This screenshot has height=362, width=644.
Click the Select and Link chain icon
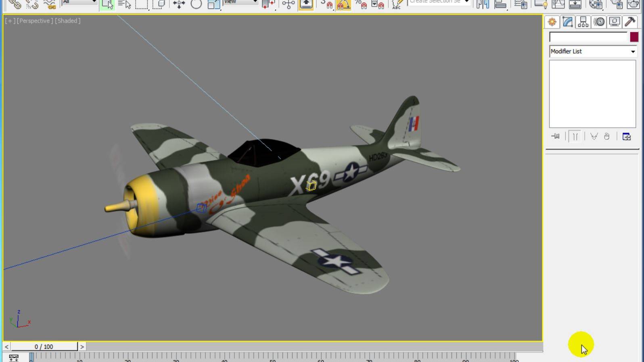tap(15, 4)
